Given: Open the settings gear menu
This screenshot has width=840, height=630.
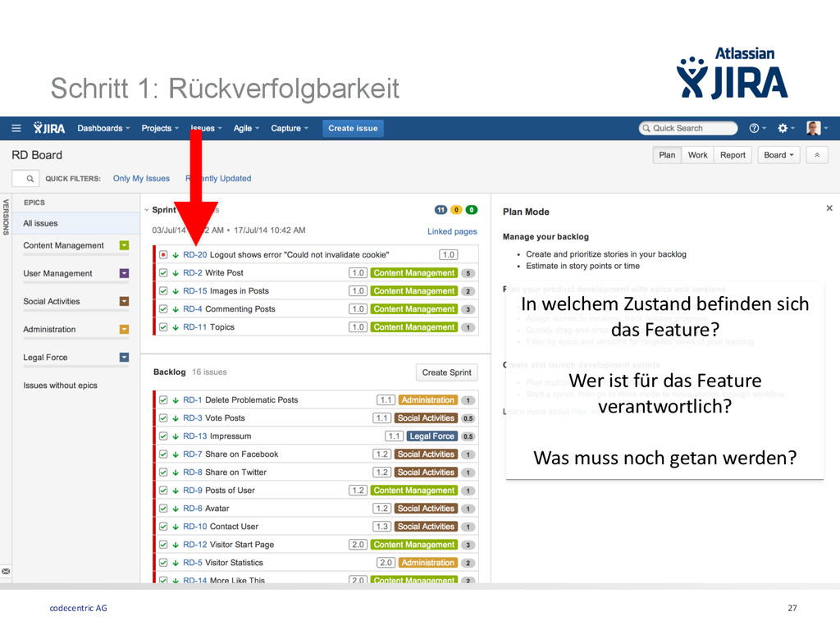Looking at the screenshot, I should (x=786, y=128).
